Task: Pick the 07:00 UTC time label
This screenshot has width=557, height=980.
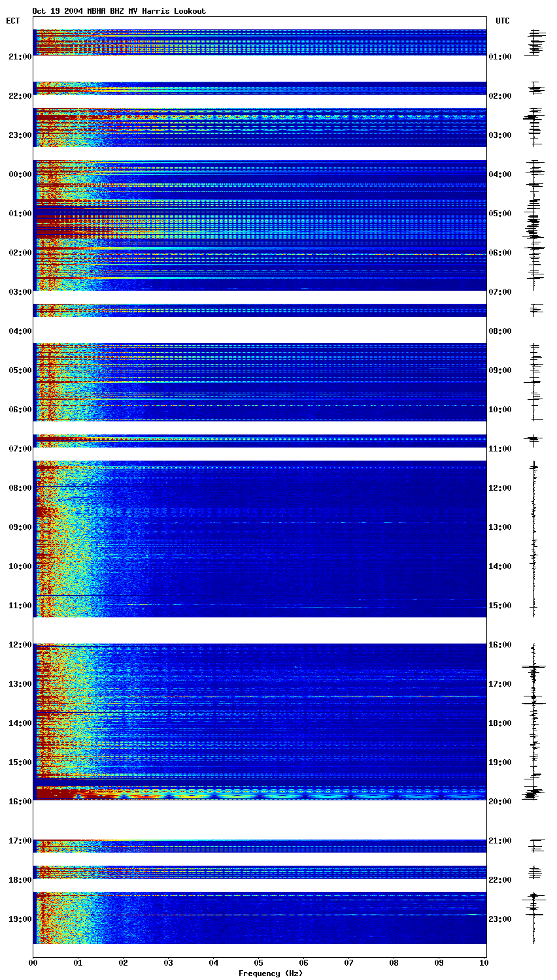Action: [500, 292]
